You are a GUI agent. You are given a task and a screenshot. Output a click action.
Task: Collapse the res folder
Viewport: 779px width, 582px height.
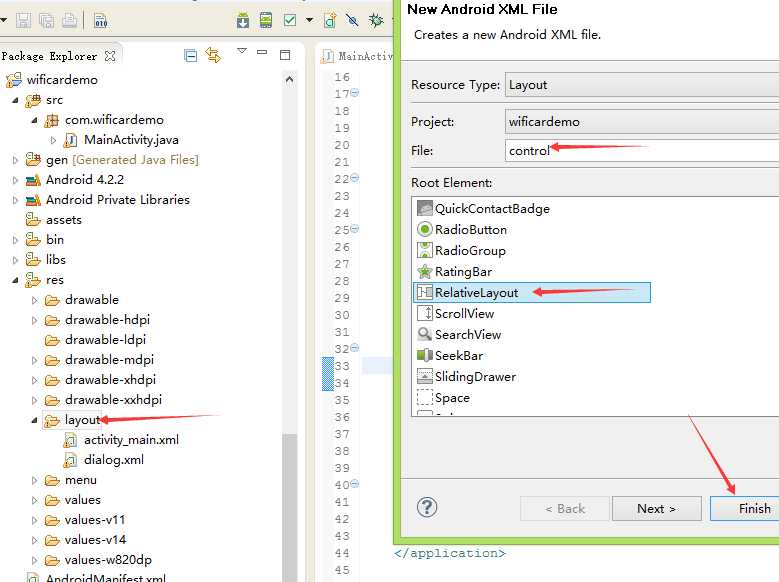click(15, 280)
